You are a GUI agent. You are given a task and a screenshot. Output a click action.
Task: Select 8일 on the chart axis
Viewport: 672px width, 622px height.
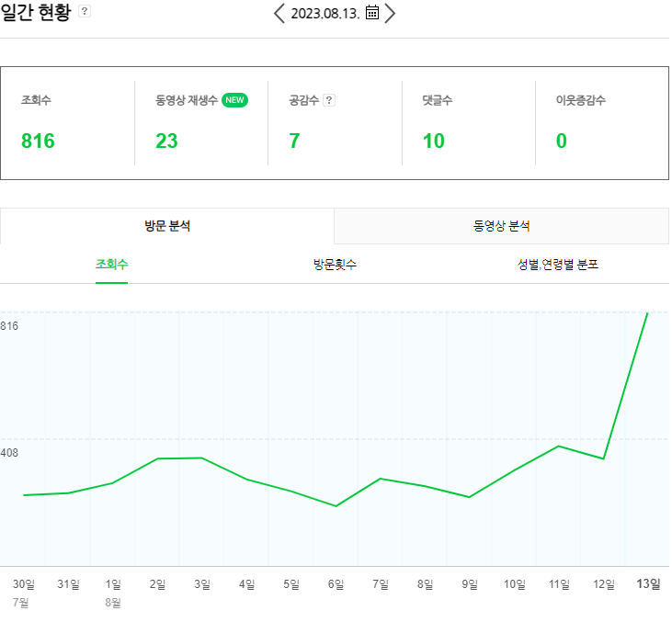point(425,584)
